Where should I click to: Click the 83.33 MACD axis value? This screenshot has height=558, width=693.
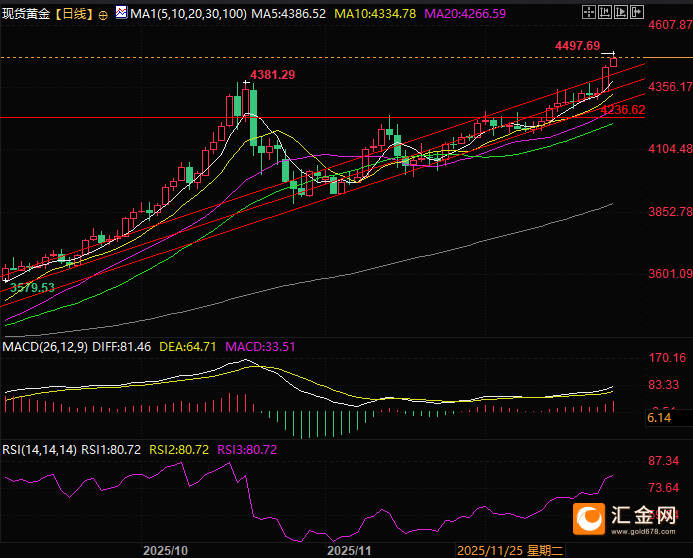pyautogui.click(x=663, y=385)
